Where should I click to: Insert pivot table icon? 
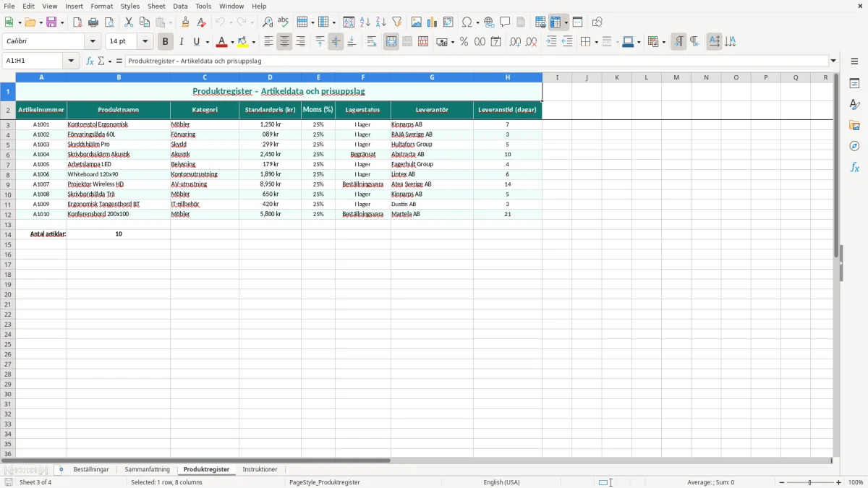448,22
